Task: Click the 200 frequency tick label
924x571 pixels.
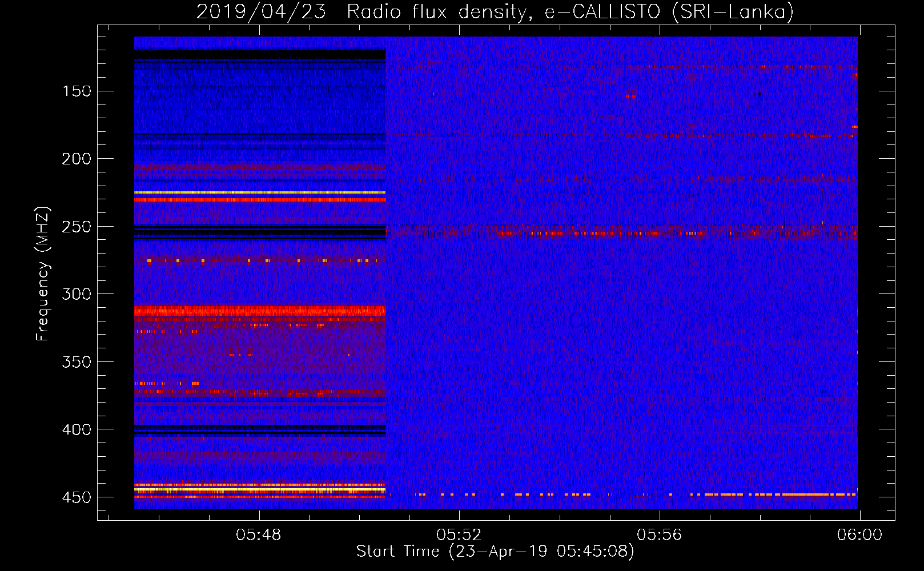Action: click(x=77, y=159)
